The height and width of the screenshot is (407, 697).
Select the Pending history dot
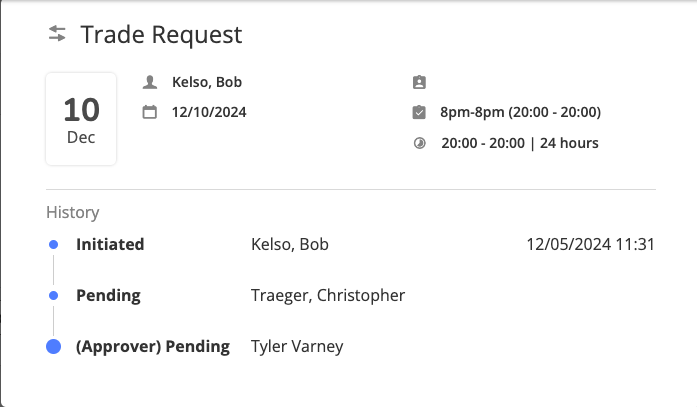point(53,295)
